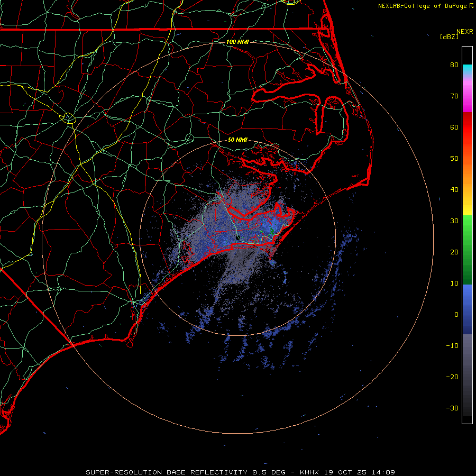
Task: Click the 60 value on color scale
Action: tap(454, 127)
